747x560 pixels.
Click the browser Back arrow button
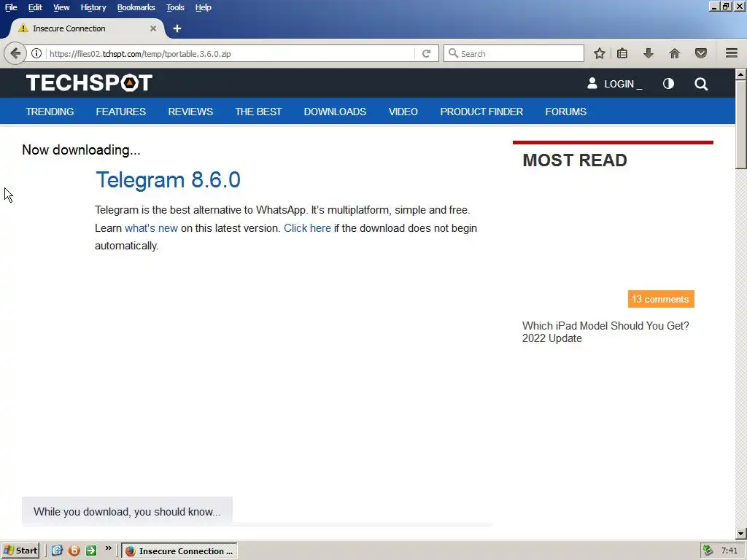[15, 53]
